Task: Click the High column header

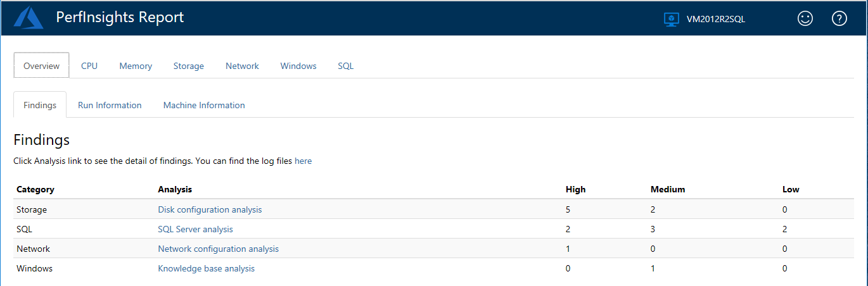Action: (x=575, y=189)
